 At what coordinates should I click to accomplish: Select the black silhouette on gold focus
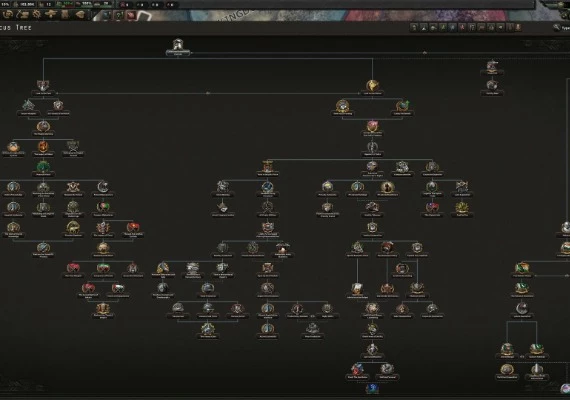click(x=387, y=187)
